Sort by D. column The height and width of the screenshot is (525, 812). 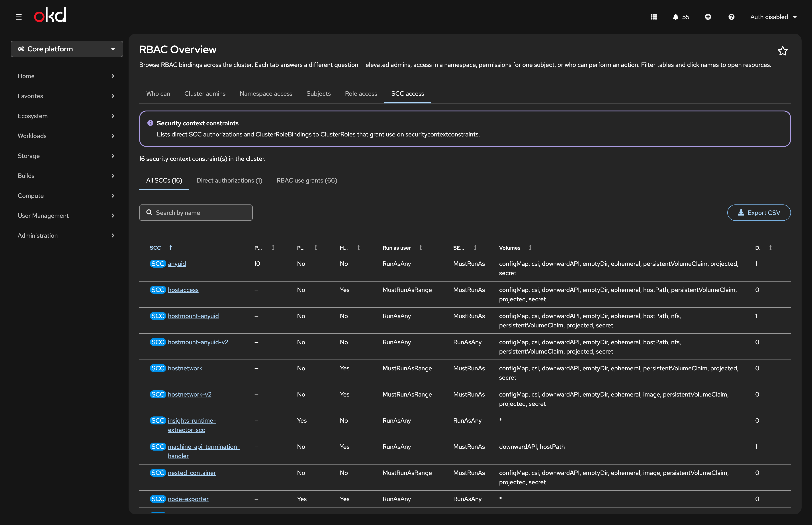point(770,247)
